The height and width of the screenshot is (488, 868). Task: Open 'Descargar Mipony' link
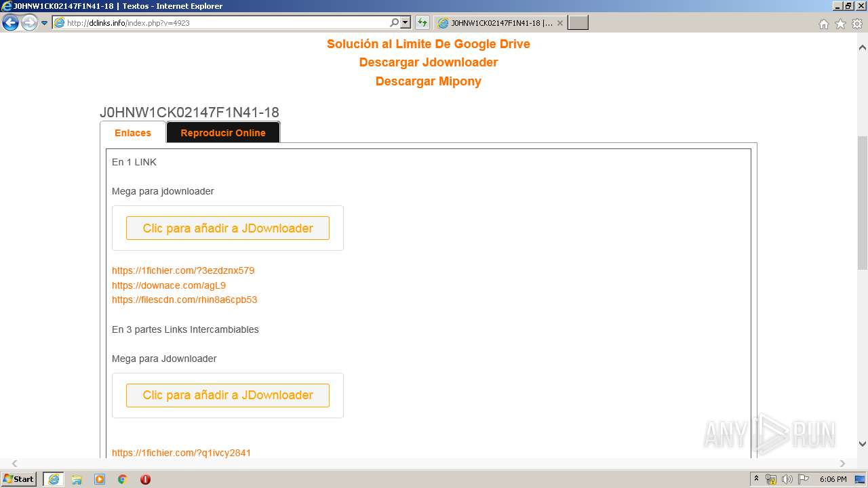429,81
